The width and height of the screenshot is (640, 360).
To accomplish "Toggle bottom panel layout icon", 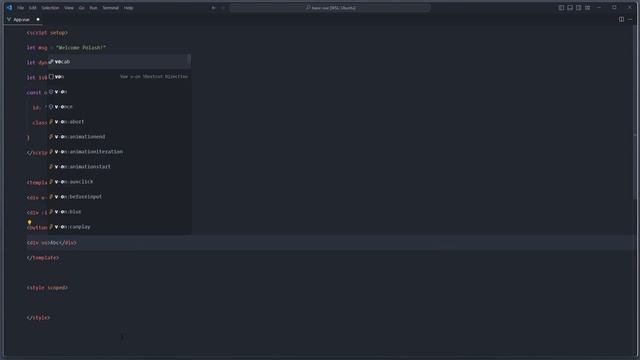I will [x=570, y=8].
